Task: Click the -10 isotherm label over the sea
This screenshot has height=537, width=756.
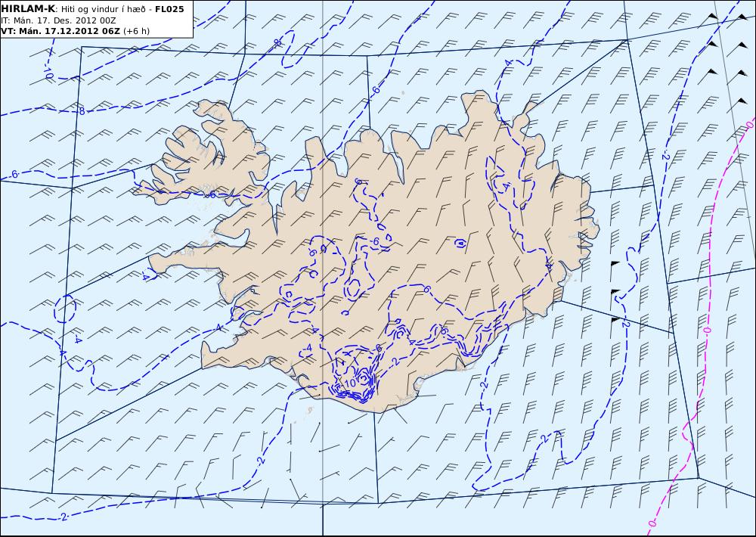Action: click(48, 70)
